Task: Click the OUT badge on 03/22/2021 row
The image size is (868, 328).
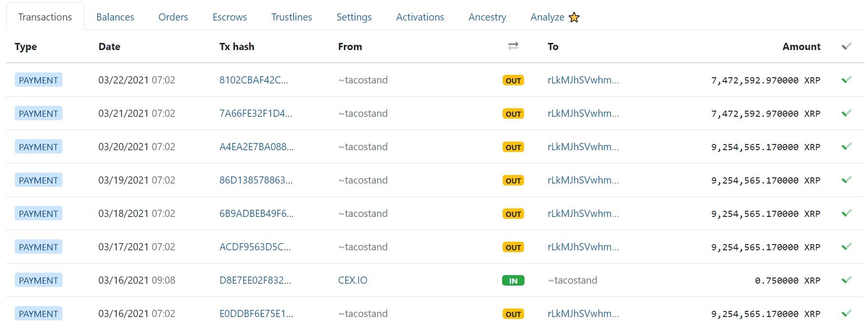Action: (x=513, y=81)
